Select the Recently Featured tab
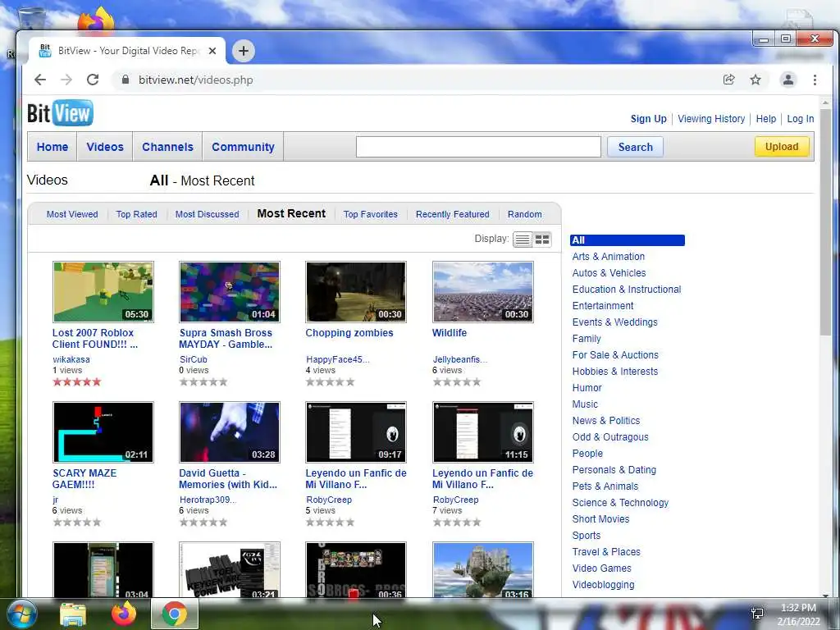This screenshot has width=840, height=630. pyautogui.click(x=453, y=214)
